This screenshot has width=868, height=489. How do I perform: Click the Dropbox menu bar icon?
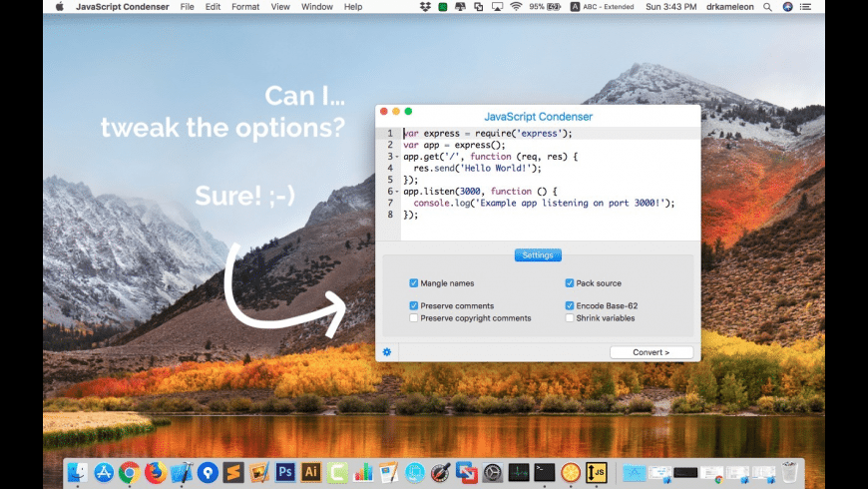pos(425,7)
